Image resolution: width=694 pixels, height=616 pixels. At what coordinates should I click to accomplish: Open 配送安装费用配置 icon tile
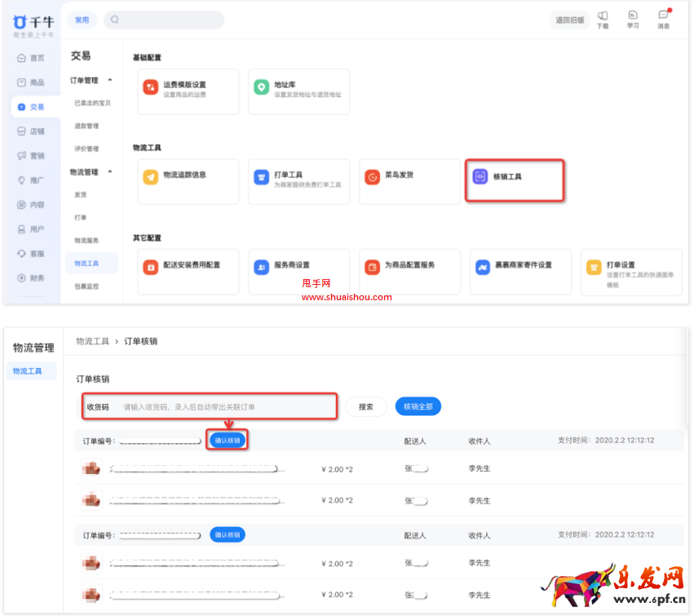[151, 267]
